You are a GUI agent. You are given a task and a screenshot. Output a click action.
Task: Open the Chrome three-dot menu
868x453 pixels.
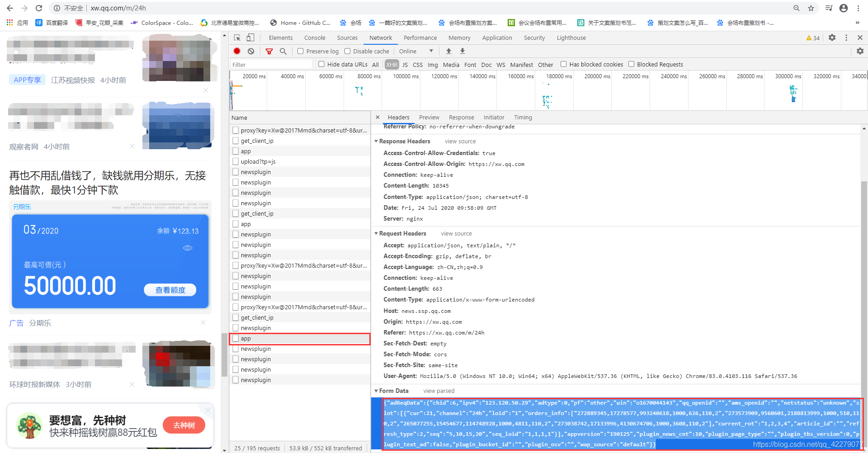(858, 8)
